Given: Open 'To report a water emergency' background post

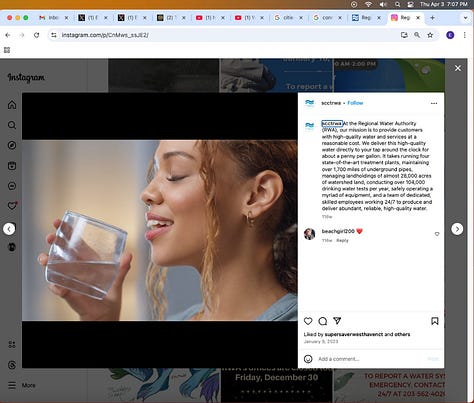Looking at the screenshot, I should click(390, 384).
